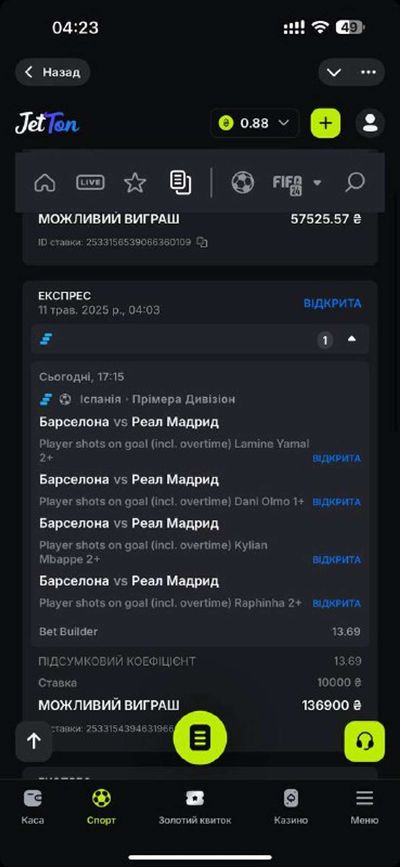
Task: Open the Золотий квиток tab
Action: pos(195,807)
